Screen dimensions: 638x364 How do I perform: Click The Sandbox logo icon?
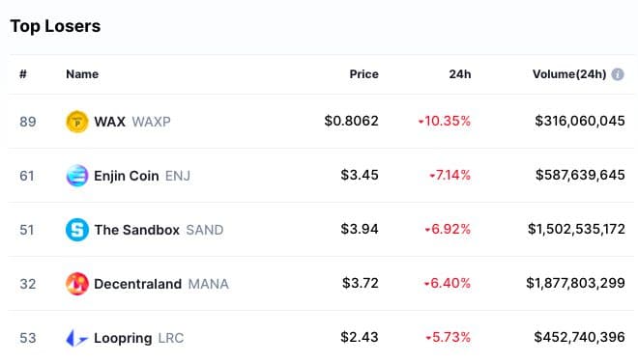[x=77, y=230]
